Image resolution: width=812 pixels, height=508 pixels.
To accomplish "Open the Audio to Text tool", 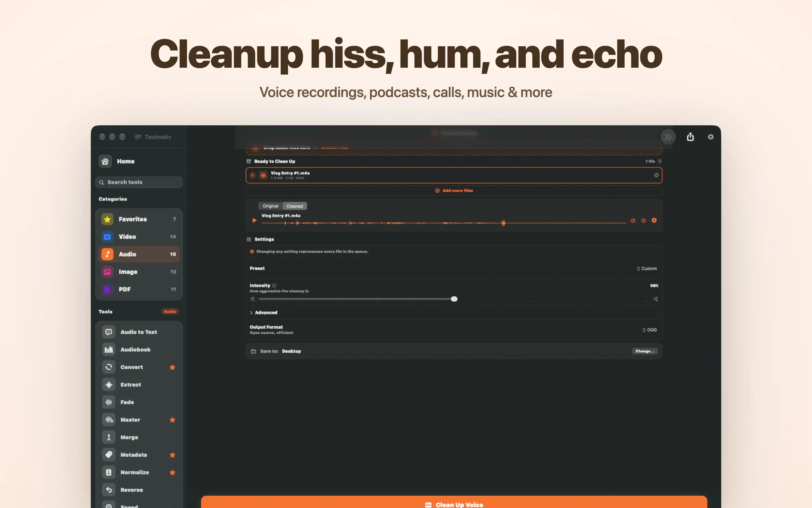I will (x=139, y=332).
